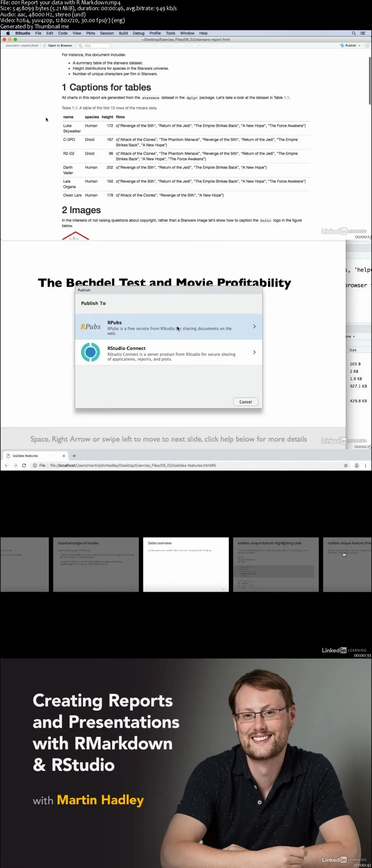Screen dimensions: 372x868
Task: Open the Build menu
Action: coord(124,33)
